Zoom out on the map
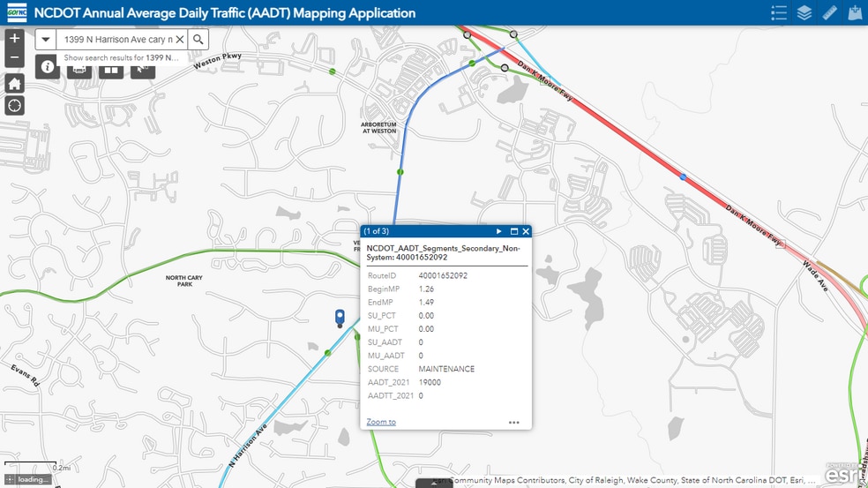This screenshot has height=488, width=868. point(14,58)
